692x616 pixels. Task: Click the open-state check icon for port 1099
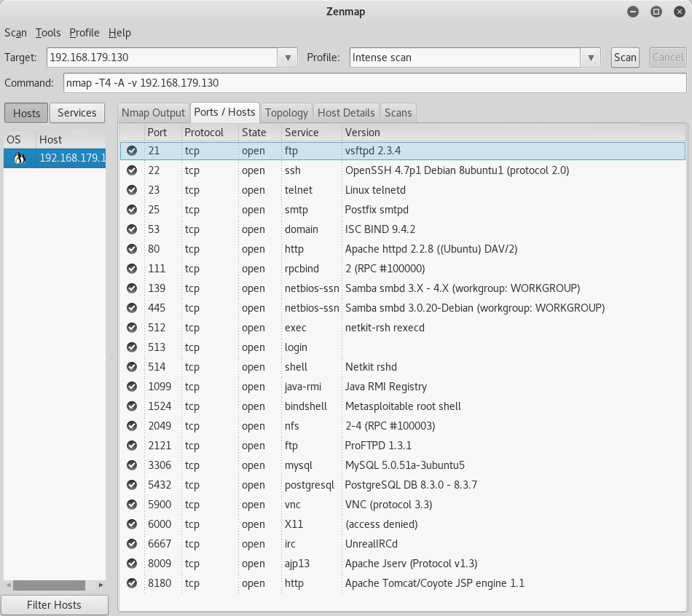132,387
